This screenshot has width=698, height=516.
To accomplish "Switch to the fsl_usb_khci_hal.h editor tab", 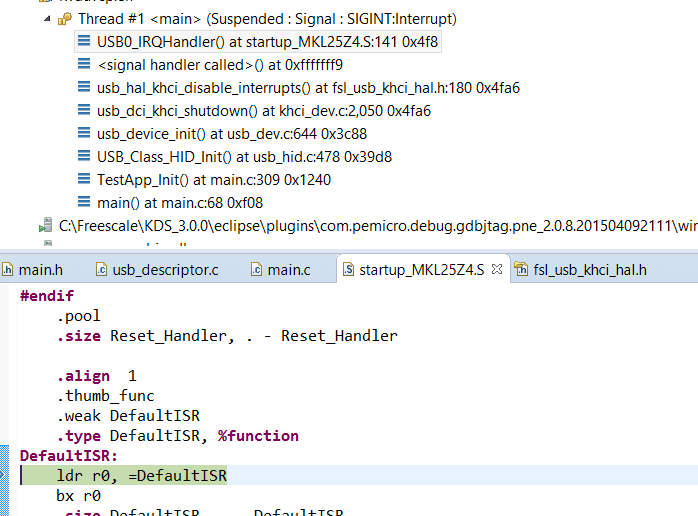I will coord(590,270).
